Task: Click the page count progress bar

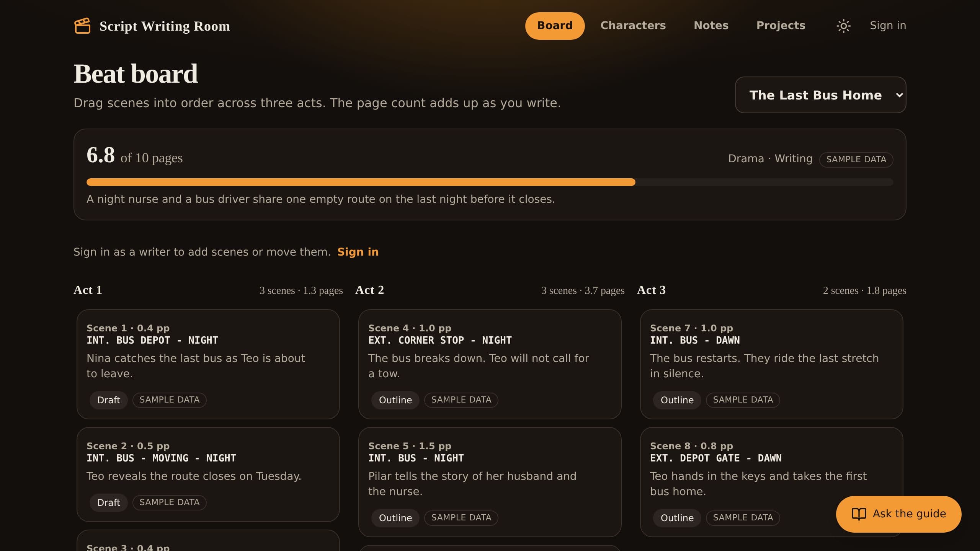Action: (x=490, y=182)
